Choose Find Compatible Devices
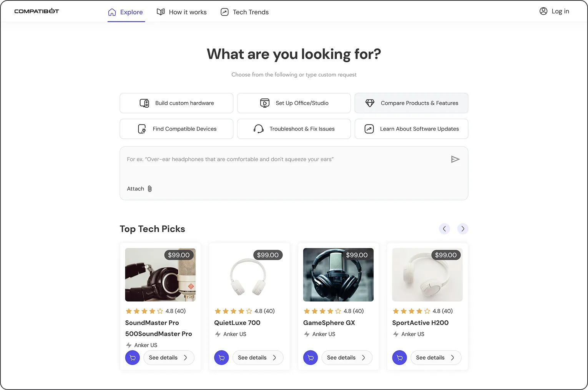 point(176,129)
